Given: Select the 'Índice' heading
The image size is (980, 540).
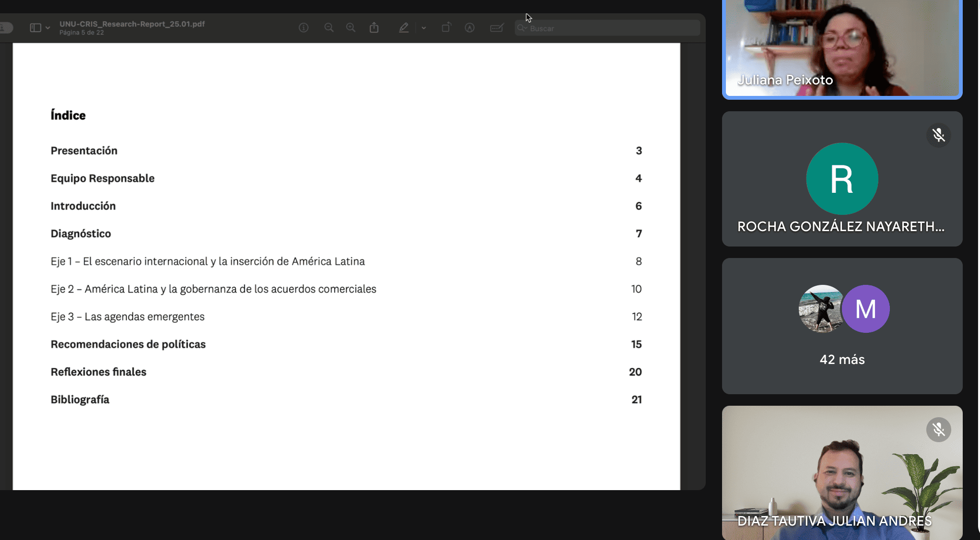Looking at the screenshot, I should pyautogui.click(x=68, y=115).
